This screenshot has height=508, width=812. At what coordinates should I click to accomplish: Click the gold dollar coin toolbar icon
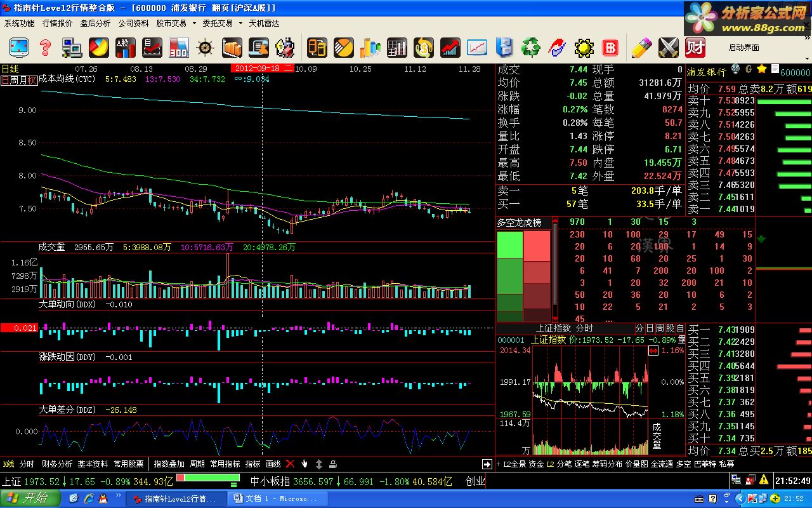(x=423, y=47)
